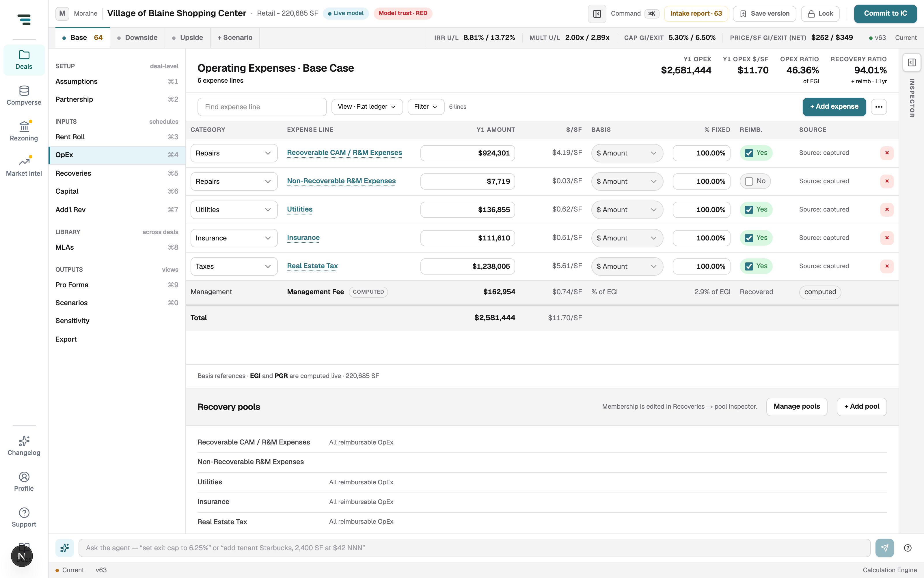Click + Add pool button
The height and width of the screenshot is (578, 924).
[x=862, y=407]
